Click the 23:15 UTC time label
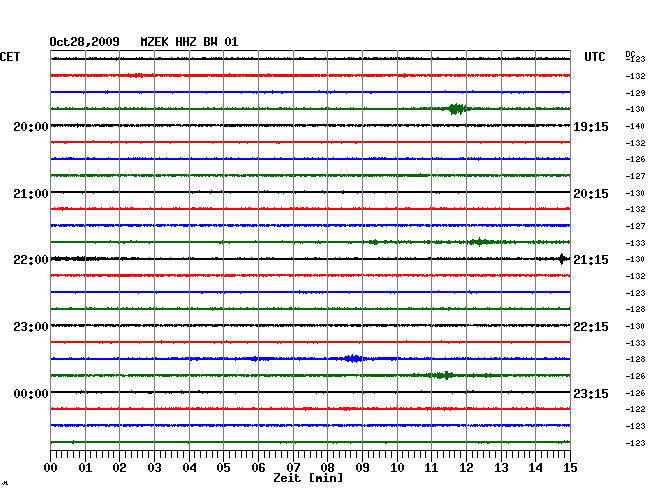The height and width of the screenshot is (494, 650). pyautogui.click(x=590, y=393)
